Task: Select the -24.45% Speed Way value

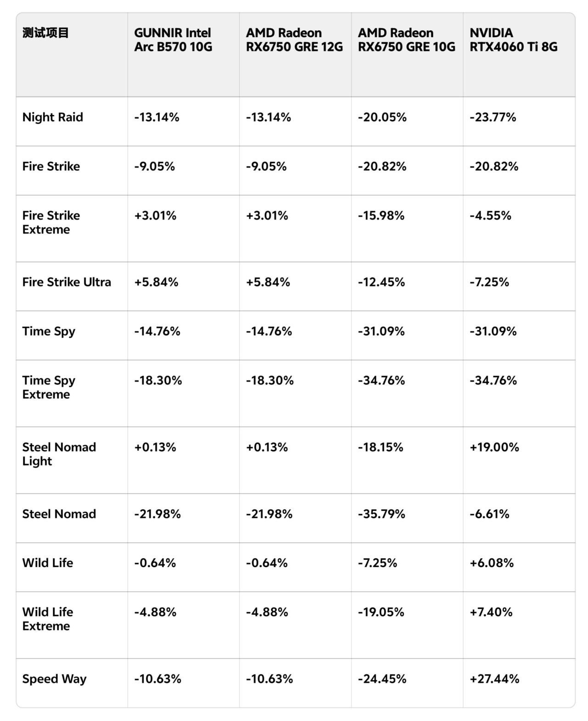Action: point(382,679)
